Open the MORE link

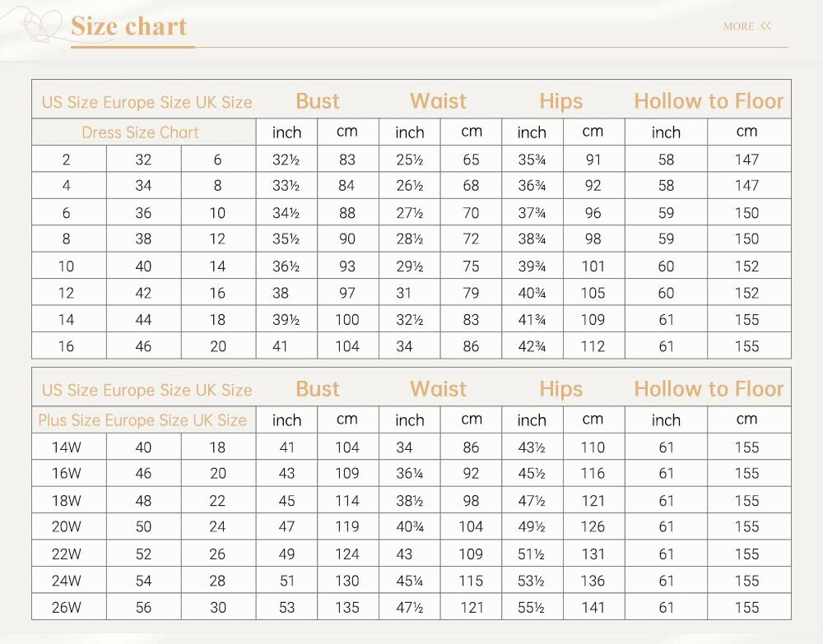pyautogui.click(x=738, y=26)
